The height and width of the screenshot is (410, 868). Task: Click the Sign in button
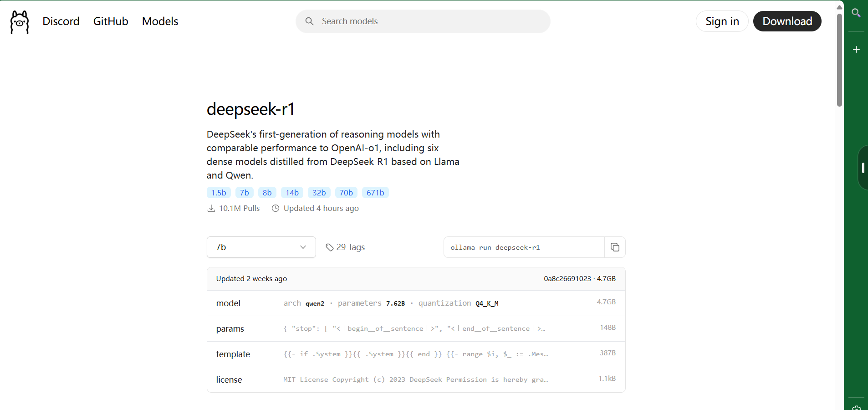722,21
